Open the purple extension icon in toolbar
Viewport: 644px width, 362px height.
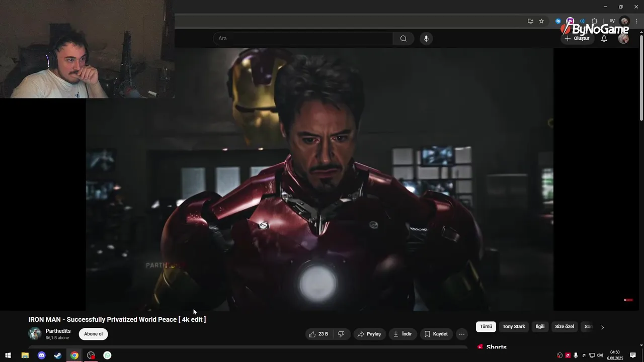click(x=570, y=21)
